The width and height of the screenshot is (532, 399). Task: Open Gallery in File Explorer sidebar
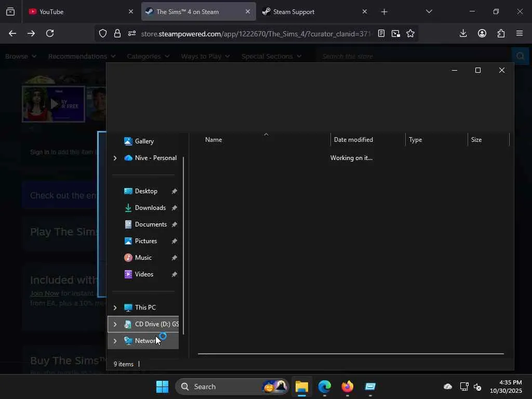click(x=143, y=141)
